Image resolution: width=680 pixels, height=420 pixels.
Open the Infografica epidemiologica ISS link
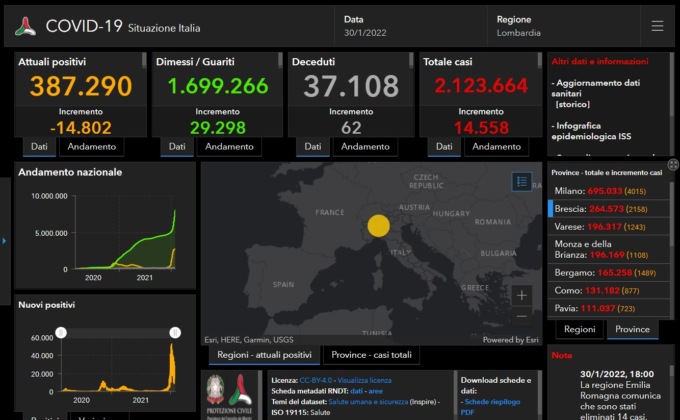(591, 131)
